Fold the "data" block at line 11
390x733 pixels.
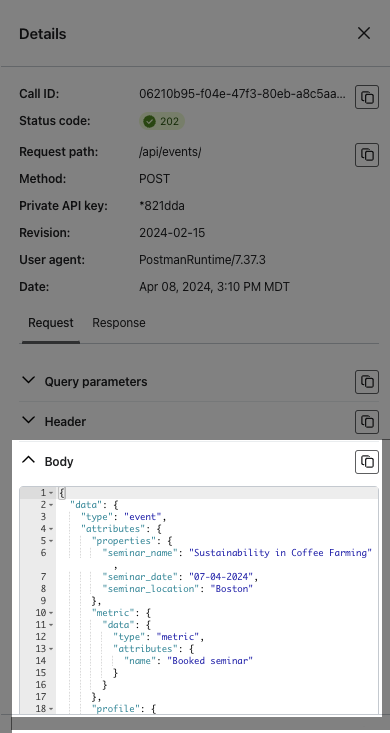51,625
